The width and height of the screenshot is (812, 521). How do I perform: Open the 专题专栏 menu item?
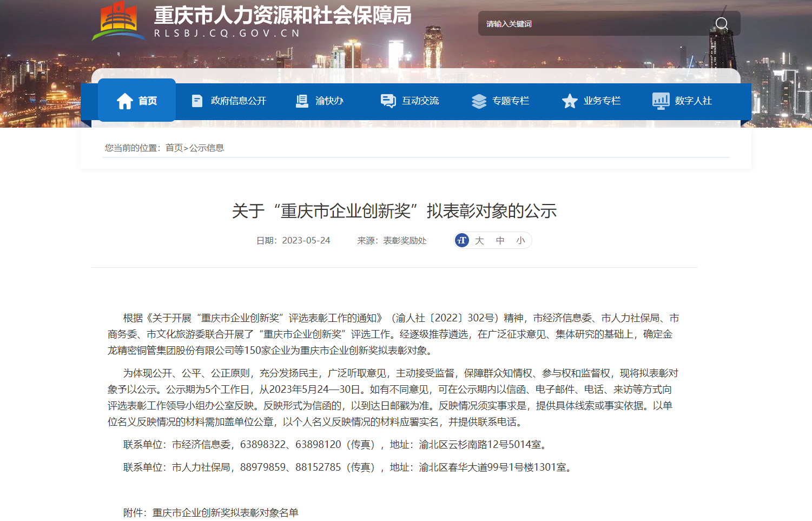(x=500, y=101)
